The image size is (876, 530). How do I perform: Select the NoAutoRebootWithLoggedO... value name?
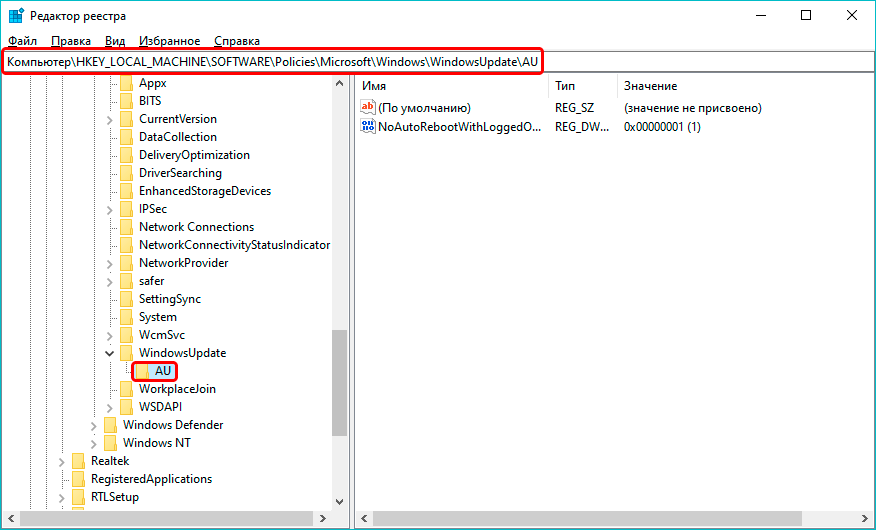coord(460,126)
